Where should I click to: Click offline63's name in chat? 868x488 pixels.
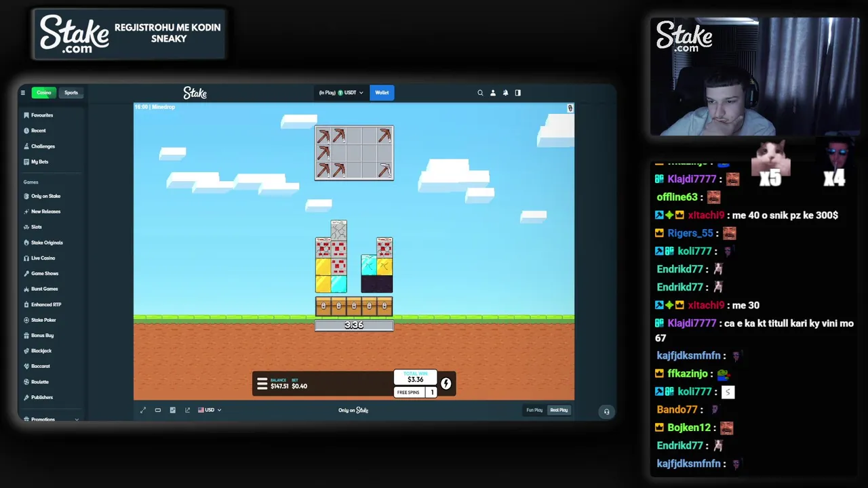point(677,197)
